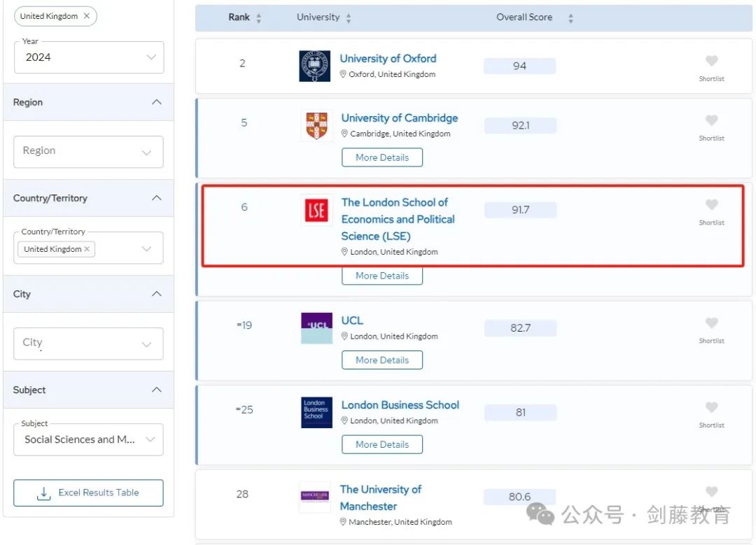Open The University of Manchester link
Viewport: 756px width, 545px height.
pyautogui.click(x=381, y=498)
